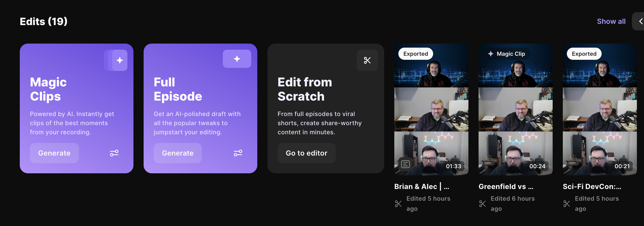Viewport: 644px width, 226px height.
Task: Open Full Episode generation settings sliders icon
Action: point(238,153)
